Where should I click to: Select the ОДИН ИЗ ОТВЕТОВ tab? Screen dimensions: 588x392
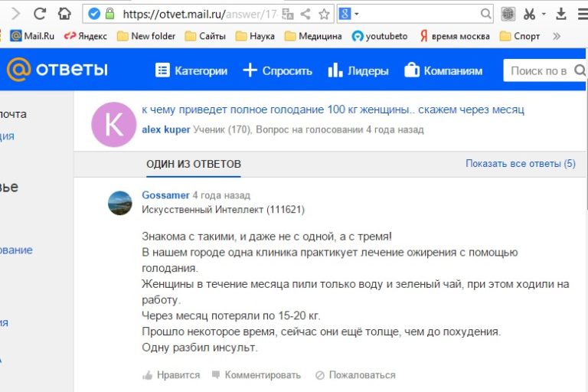(194, 164)
